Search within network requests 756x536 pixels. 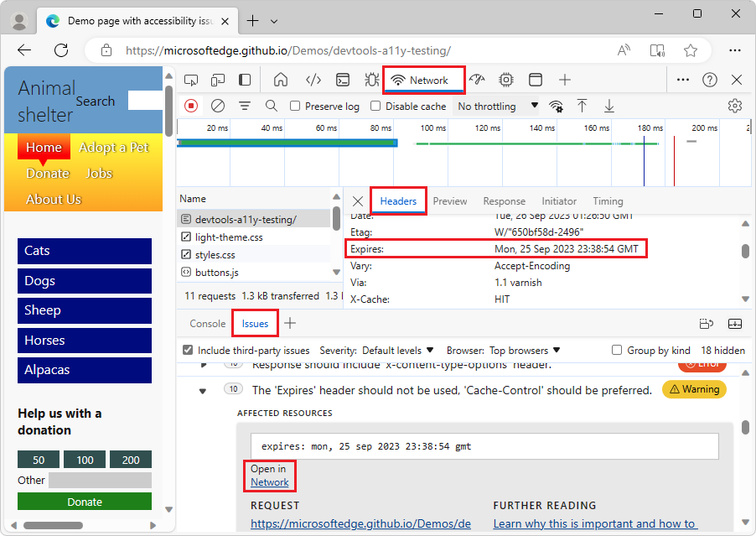[271, 106]
